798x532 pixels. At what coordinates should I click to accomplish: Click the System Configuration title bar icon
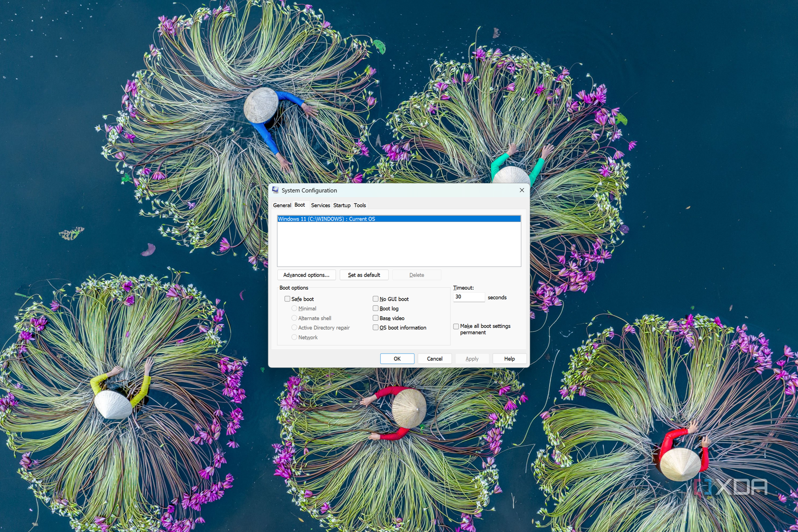275,190
